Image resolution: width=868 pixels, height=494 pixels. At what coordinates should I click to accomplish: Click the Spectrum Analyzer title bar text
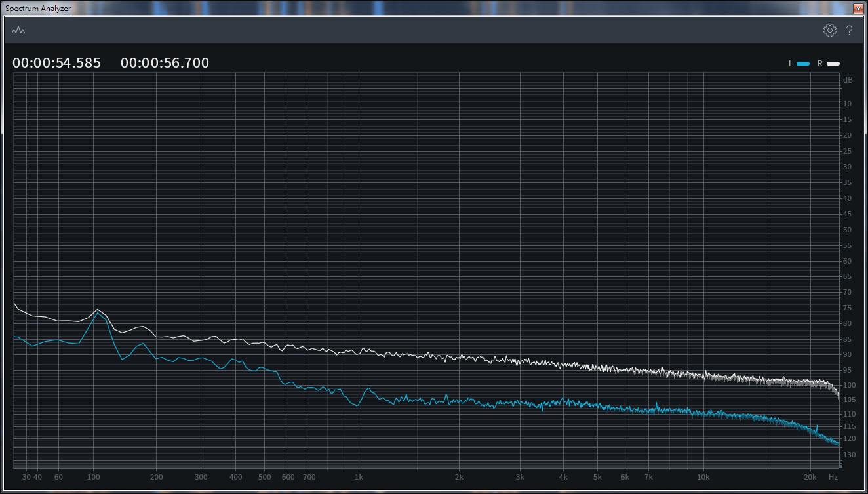(38, 9)
